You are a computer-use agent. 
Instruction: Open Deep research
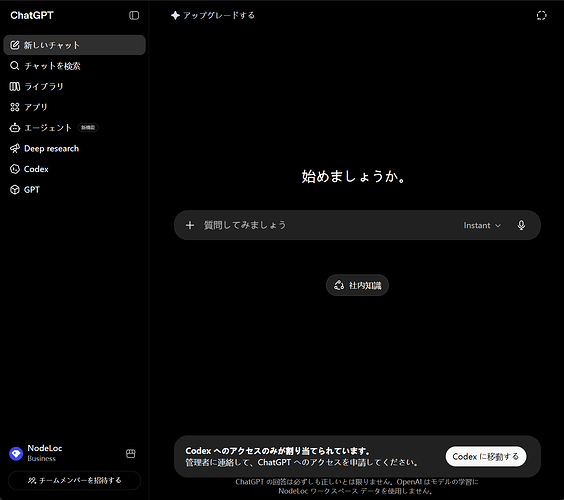74,149
